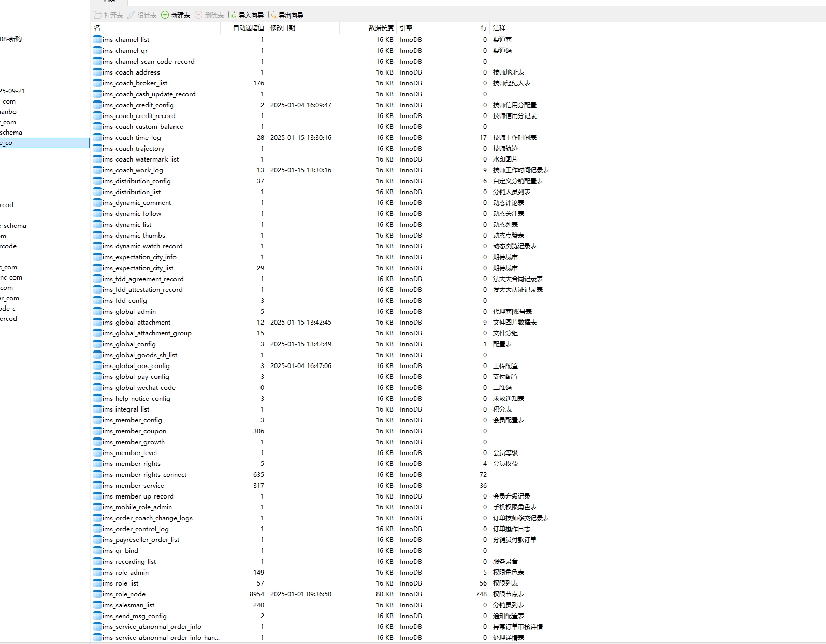The height and width of the screenshot is (644, 826).
Task: Select table name ims_integral_list
Action: 126,409
